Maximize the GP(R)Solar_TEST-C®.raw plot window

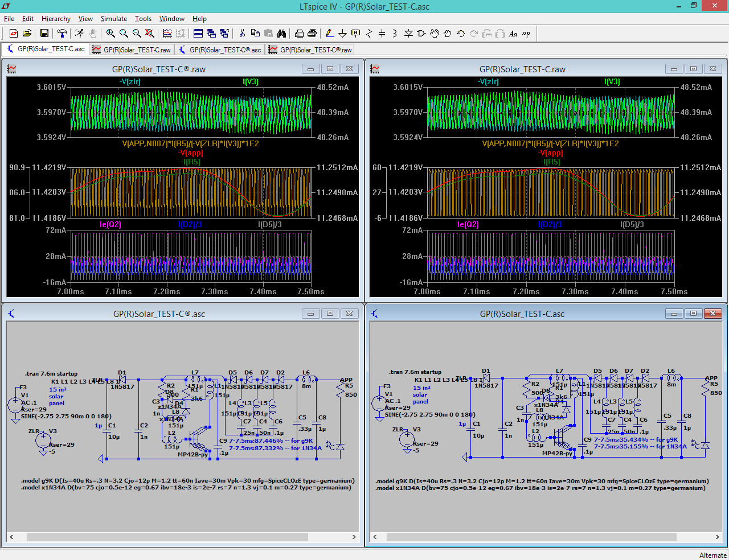(x=330, y=69)
